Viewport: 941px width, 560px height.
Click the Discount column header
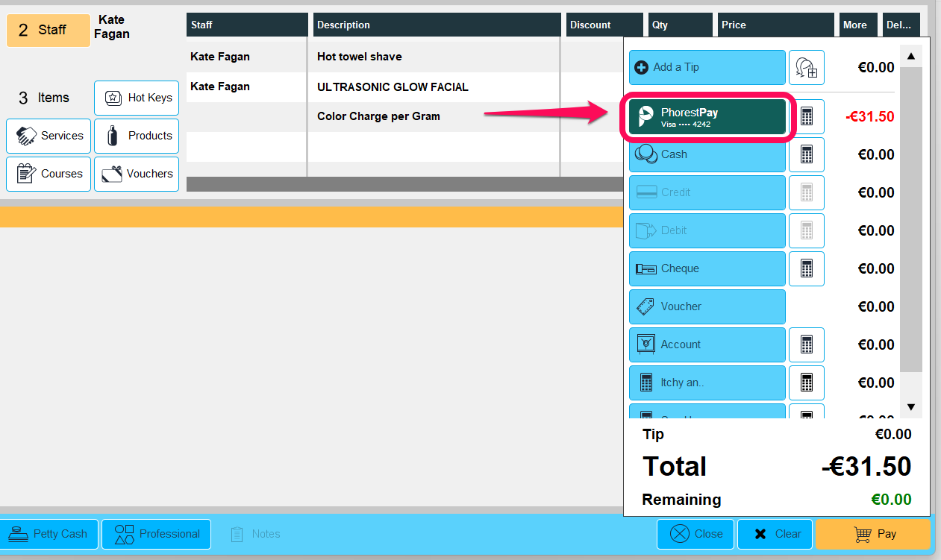click(x=604, y=25)
